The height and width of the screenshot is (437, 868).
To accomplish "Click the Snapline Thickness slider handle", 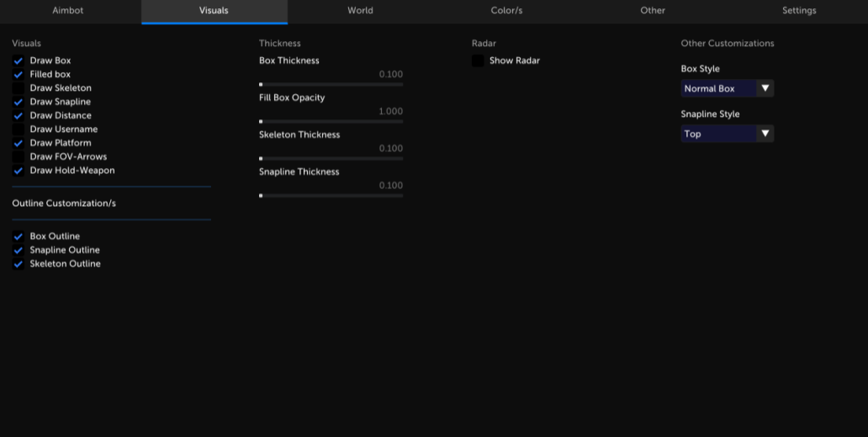I will point(262,195).
